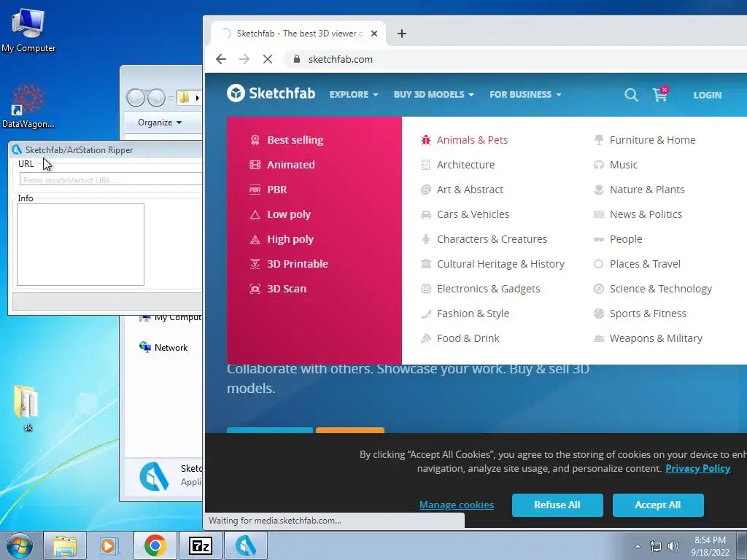Viewport: 747px width, 560px height.
Task: Open Places & Travel category
Action: click(x=637, y=264)
